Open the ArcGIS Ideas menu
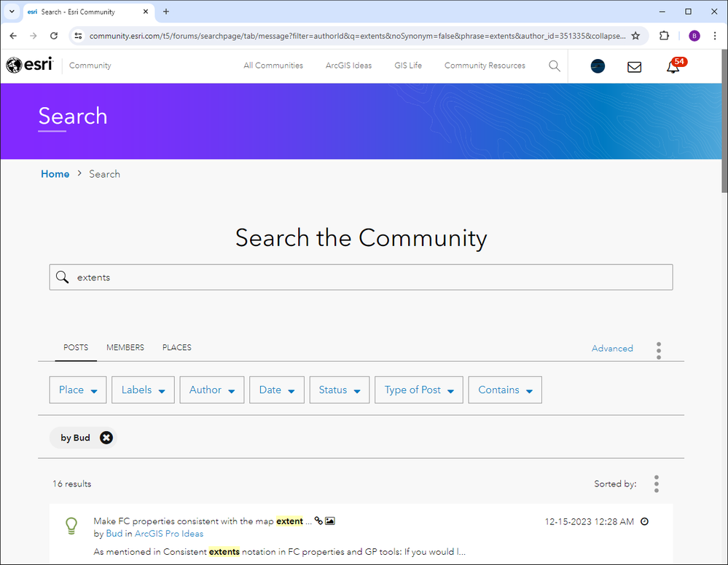 tap(348, 66)
